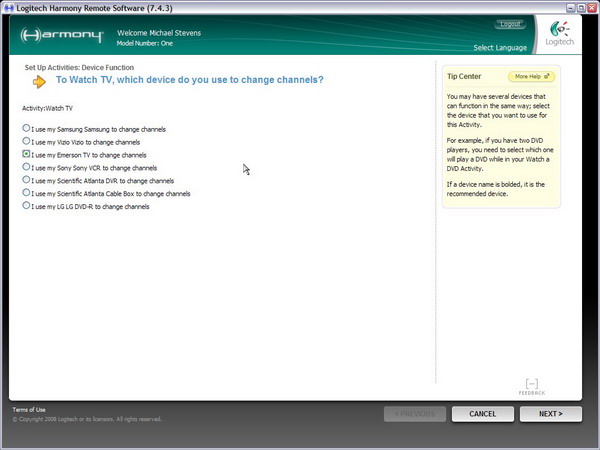
Task: Click the 'Welcome Michael Stevens' text
Action: (159, 33)
